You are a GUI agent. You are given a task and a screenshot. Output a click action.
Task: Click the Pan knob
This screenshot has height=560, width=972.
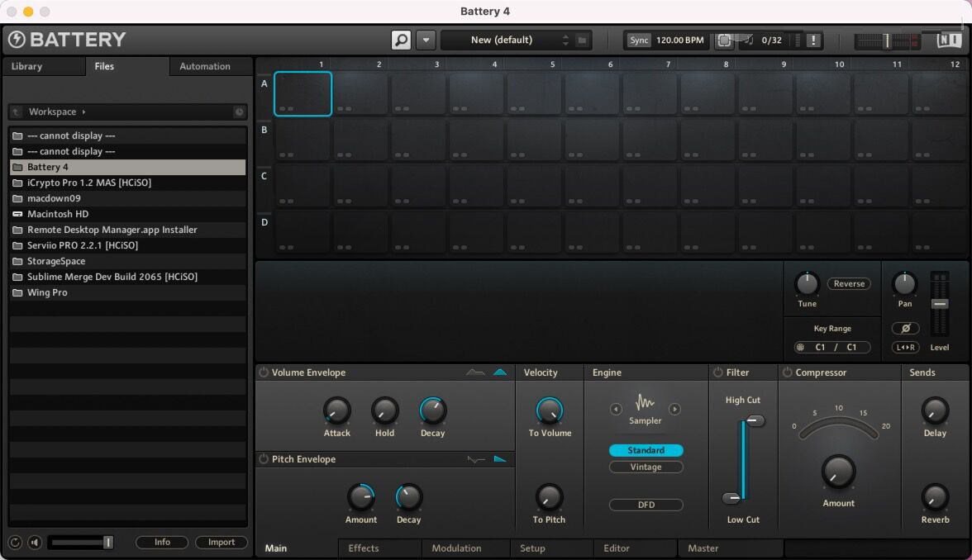(x=904, y=284)
